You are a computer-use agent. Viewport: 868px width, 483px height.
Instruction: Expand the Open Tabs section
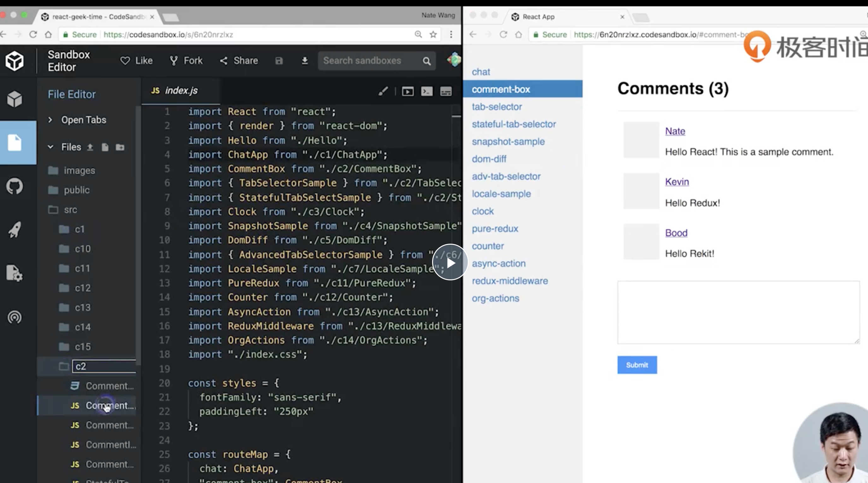(84, 120)
